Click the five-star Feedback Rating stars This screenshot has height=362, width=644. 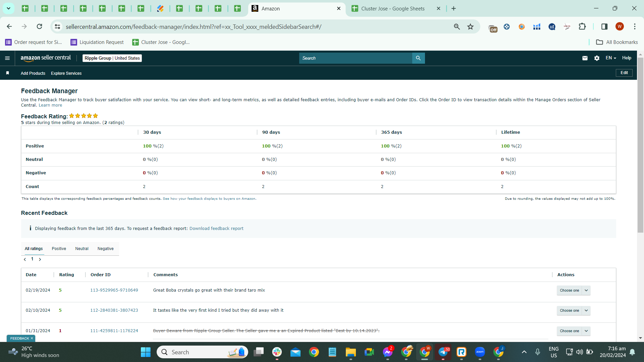coord(84,116)
